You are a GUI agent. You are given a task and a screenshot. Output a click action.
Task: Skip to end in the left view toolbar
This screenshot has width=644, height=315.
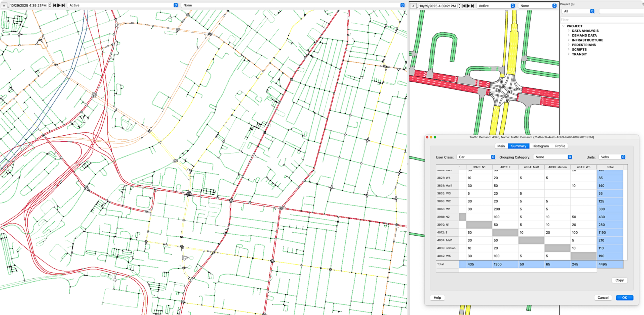pyautogui.click(x=63, y=5)
